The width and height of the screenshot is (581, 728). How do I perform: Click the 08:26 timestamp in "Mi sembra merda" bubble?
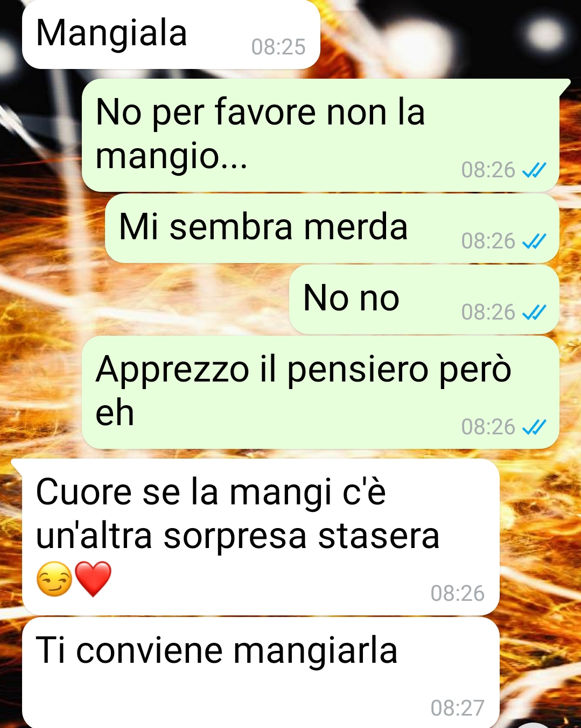488,241
